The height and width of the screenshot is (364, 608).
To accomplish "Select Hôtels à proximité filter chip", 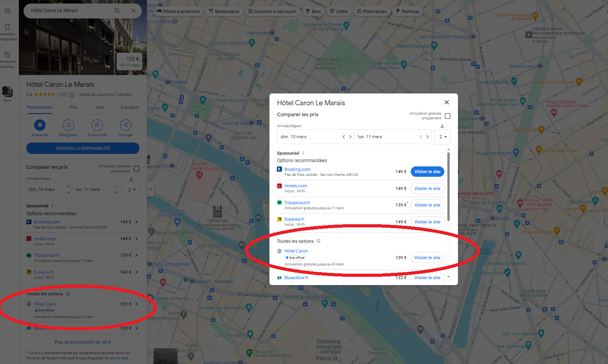I will 178,11.
